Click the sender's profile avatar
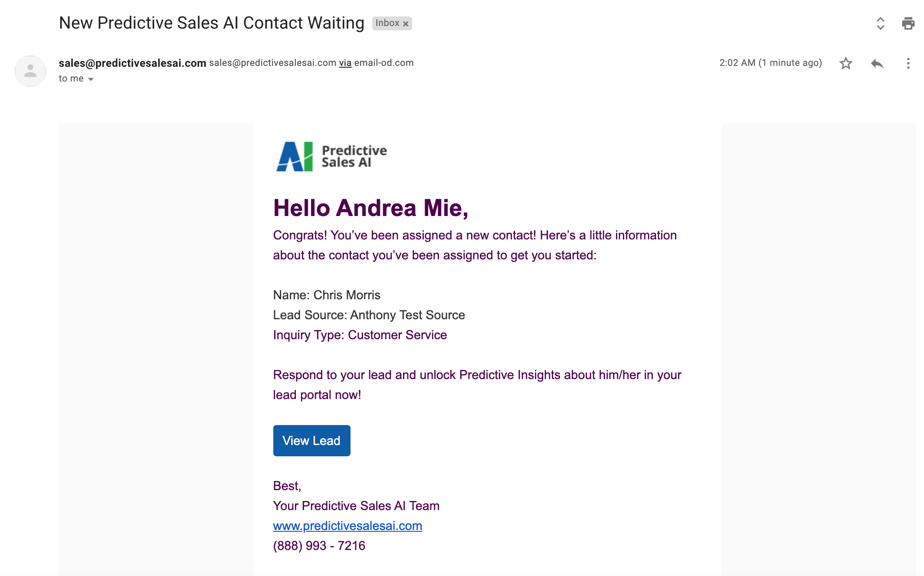924x576 pixels. pos(30,71)
